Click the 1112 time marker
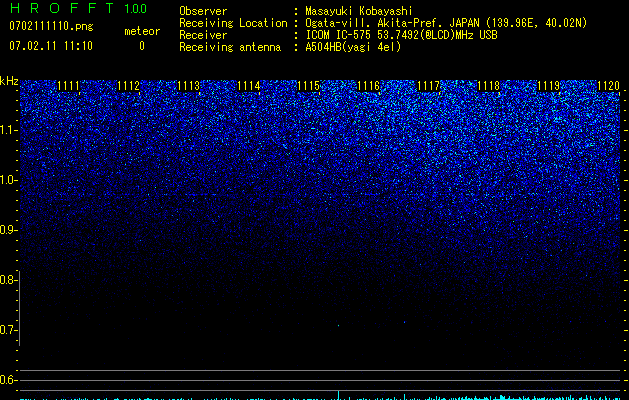Screen dimensions: 629x400 [128, 85]
